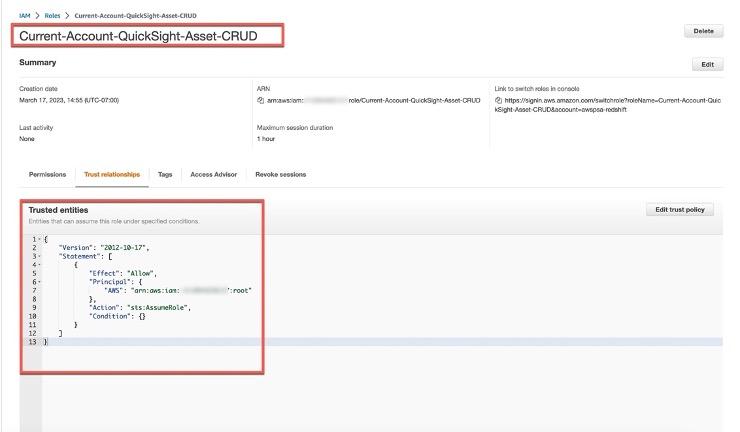The image size is (740, 432).
Task: Click the Edit trust policy button
Action: point(680,210)
